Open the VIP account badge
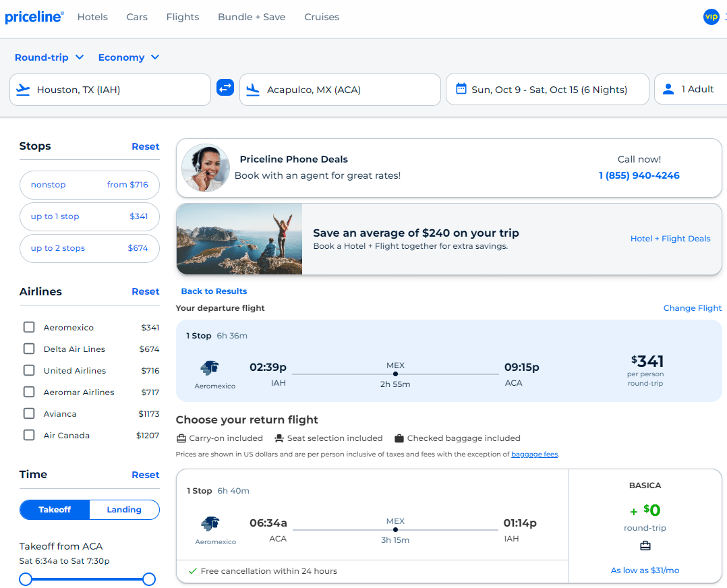The height and width of the screenshot is (588, 727). point(711,17)
